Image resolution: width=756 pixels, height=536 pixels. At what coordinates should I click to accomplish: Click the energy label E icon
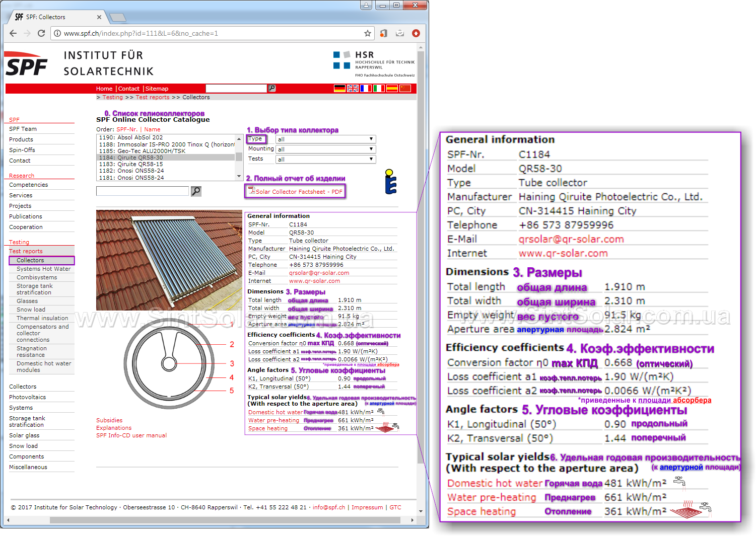click(390, 182)
